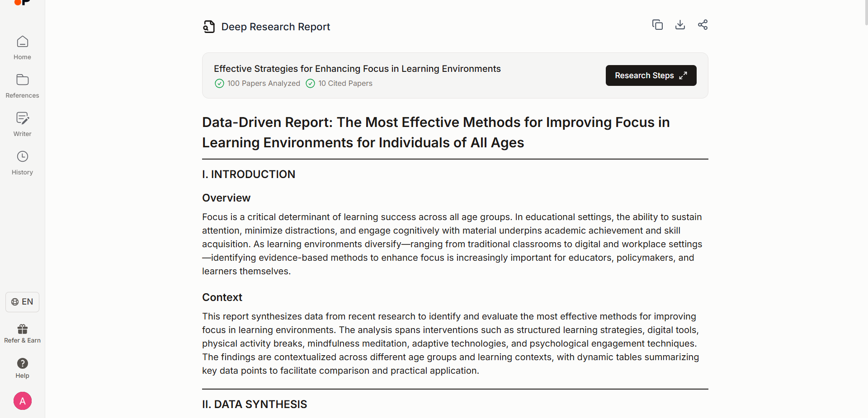
Task: Open the References folder
Action: point(22,86)
